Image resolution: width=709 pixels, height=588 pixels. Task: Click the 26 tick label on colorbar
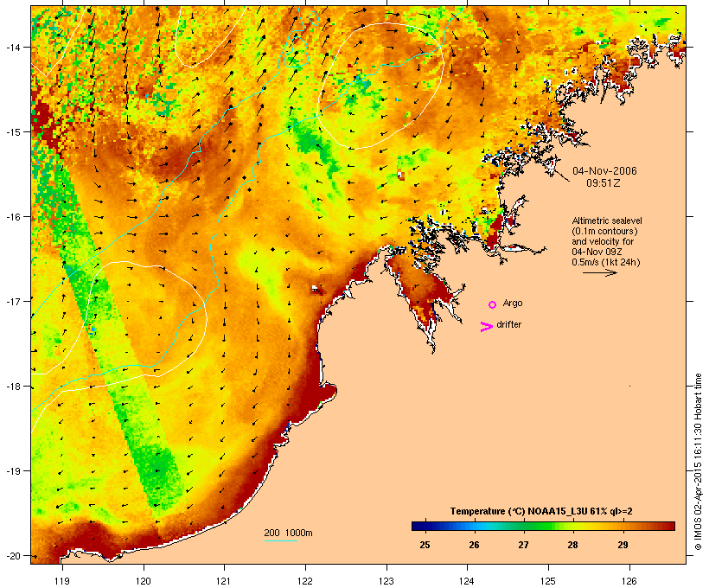point(474,545)
